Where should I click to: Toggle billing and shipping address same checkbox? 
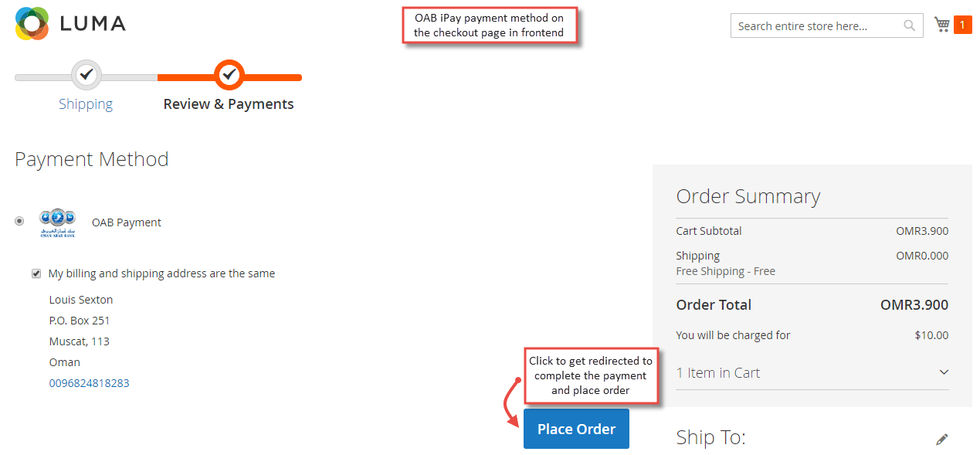[36, 273]
